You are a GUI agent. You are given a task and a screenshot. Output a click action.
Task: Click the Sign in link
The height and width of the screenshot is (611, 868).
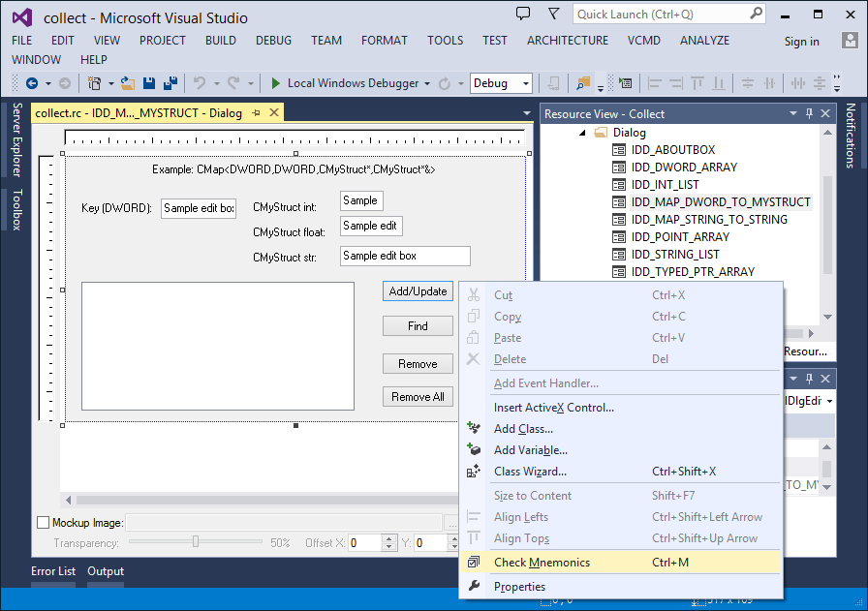point(801,41)
